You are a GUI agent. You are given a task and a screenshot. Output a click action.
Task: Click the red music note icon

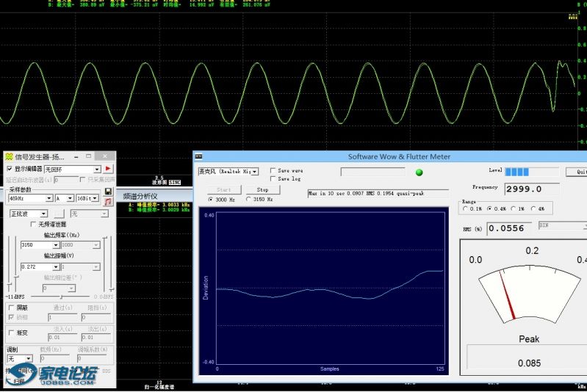point(108,202)
